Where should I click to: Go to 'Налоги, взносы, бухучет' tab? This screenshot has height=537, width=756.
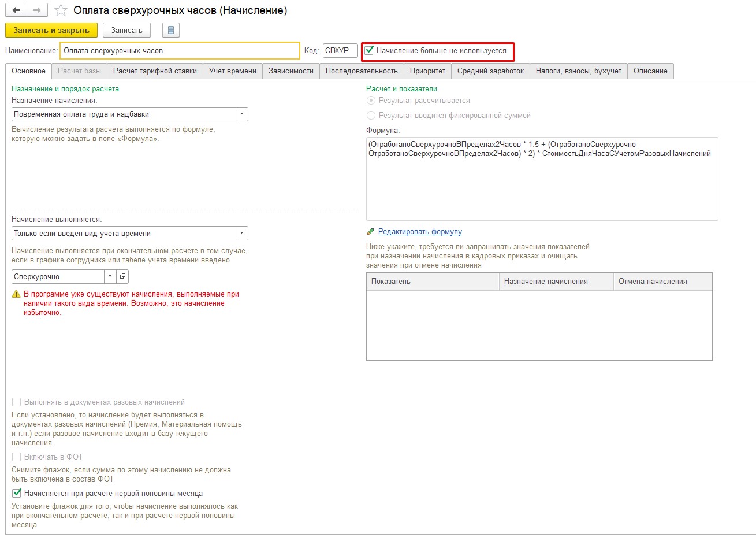pyautogui.click(x=578, y=71)
